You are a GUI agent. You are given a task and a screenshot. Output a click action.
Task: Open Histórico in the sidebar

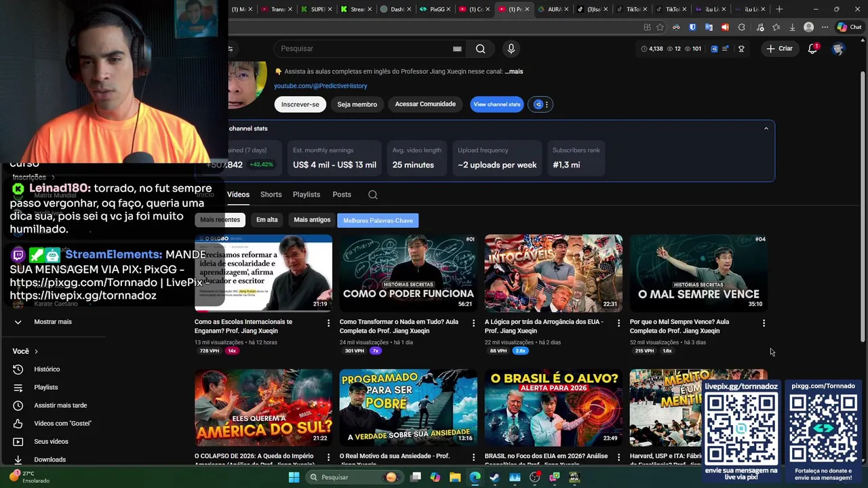[x=47, y=369]
